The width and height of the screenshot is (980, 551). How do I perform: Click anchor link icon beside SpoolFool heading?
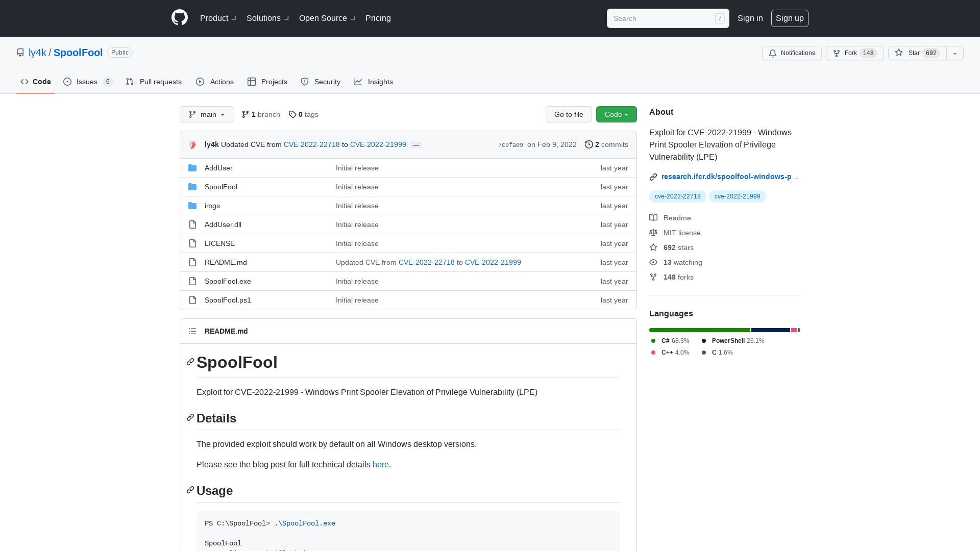click(x=190, y=362)
